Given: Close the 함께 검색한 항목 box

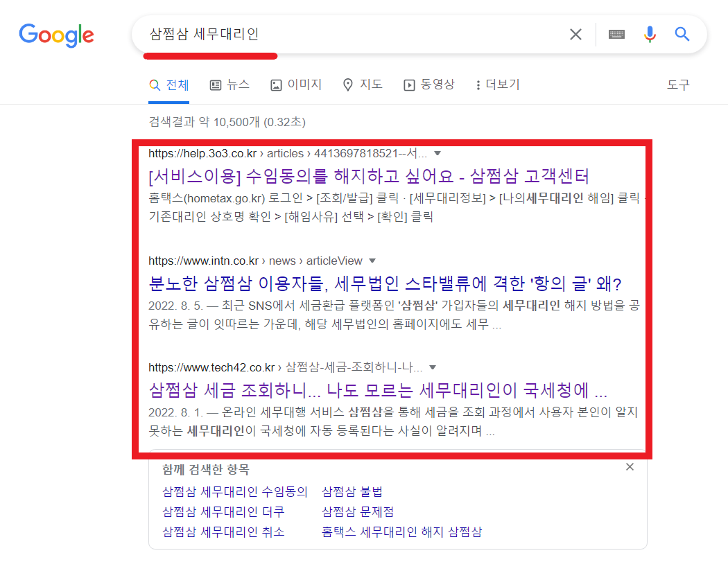Looking at the screenshot, I should tap(630, 466).
